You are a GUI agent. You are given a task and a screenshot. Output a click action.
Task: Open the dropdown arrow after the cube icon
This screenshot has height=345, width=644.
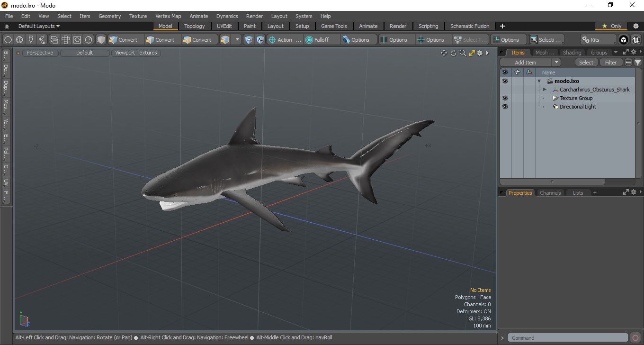[x=237, y=40]
